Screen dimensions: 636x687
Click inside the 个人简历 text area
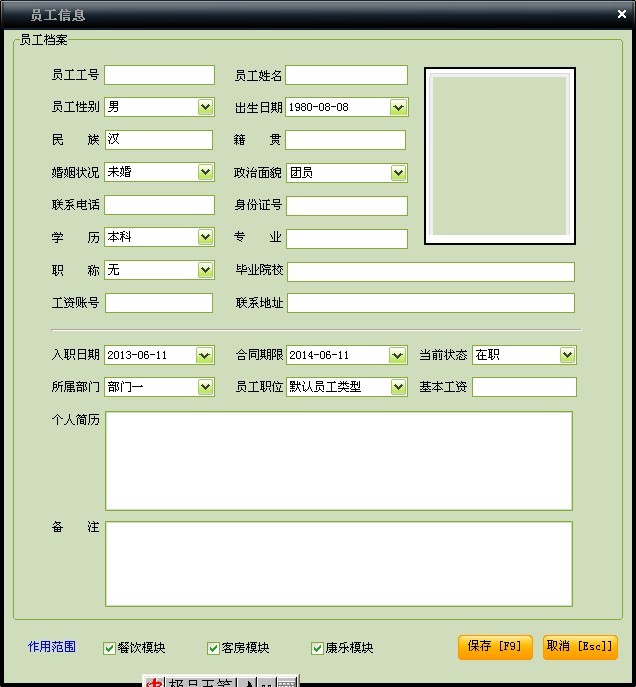pyautogui.click(x=339, y=461)
